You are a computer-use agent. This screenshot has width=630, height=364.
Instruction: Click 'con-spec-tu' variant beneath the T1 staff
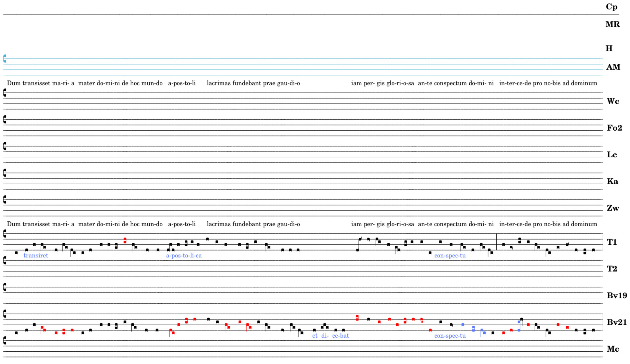(x=450, y=256)
